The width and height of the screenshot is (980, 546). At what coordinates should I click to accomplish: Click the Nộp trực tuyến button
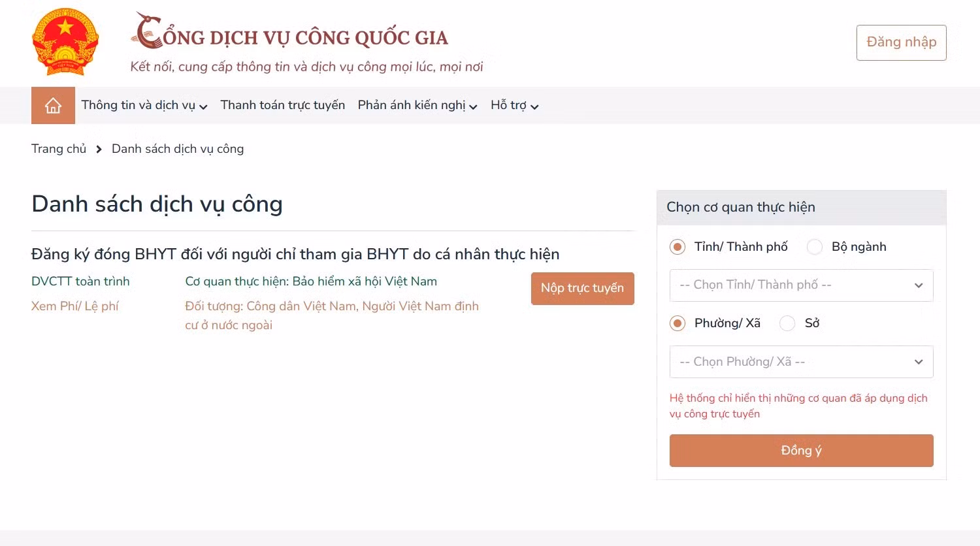tap(582, 288)
